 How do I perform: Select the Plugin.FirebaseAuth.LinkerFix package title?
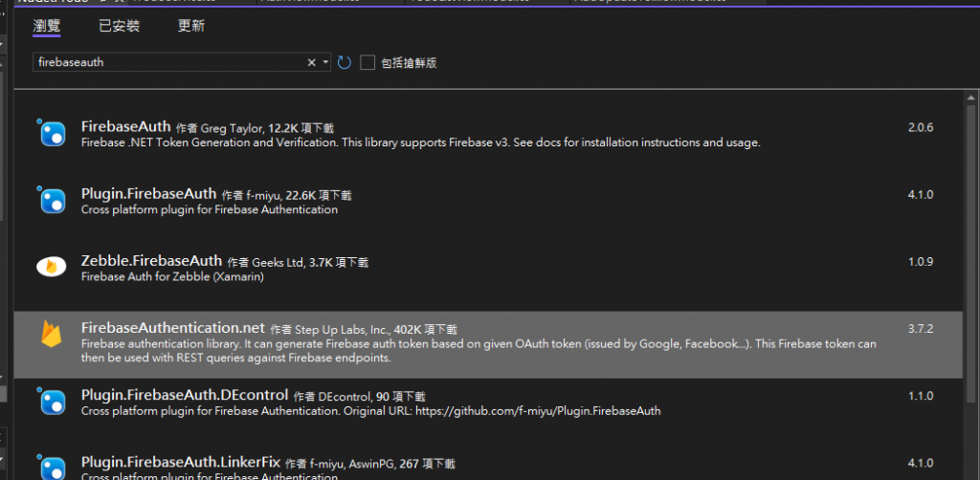[181, 463]
